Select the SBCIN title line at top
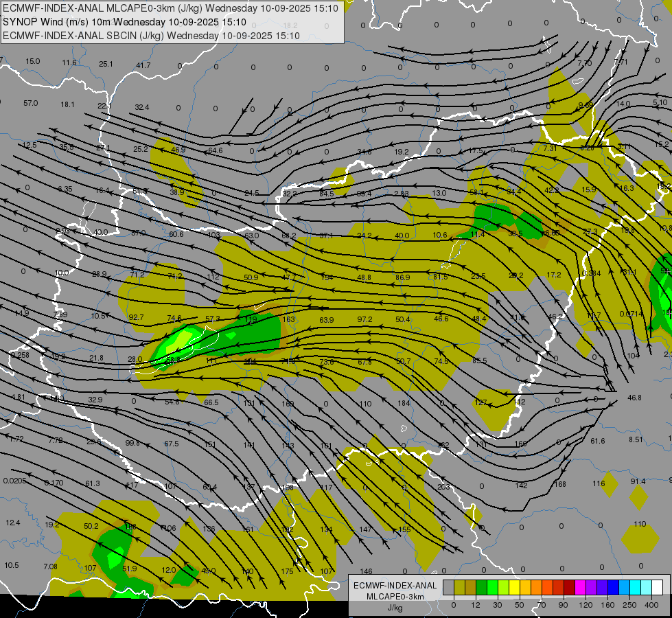672x618 pixels. (151, 36)
